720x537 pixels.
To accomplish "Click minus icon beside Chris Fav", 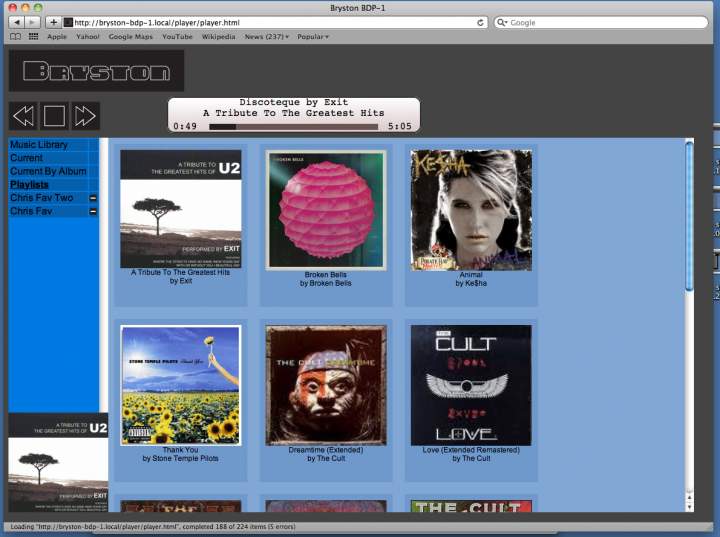I will (93, 211).
